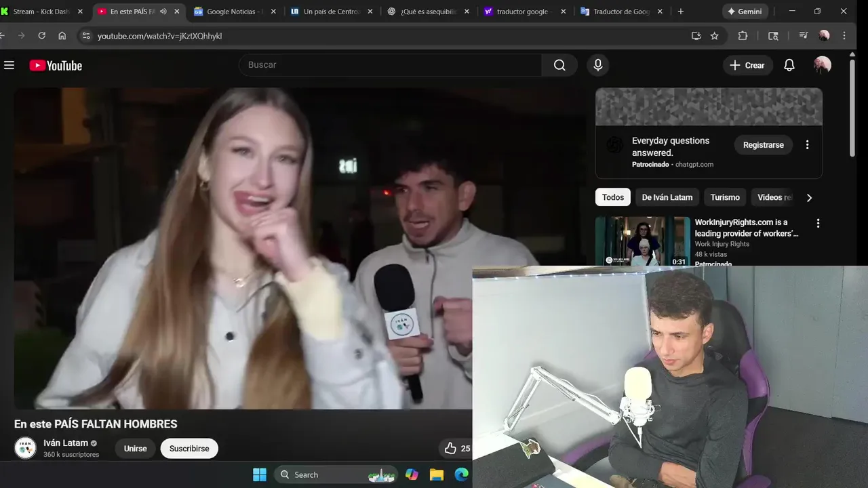Open the sponsored ChatGPT ad options menu
The height and width of the screenshot is (488, 868).
pyautogui.click(x=807, y=145)
